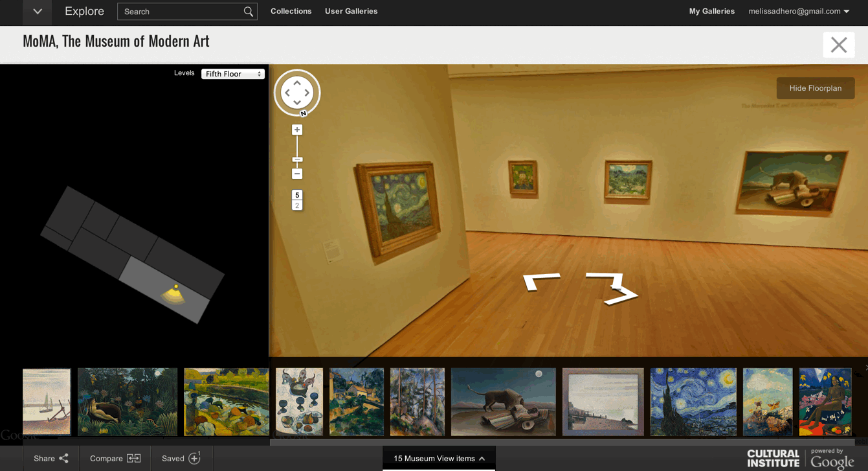The image size is (868, 471).
Task: Click the zoom level slider handle
Action: click(x=296, y=159)
